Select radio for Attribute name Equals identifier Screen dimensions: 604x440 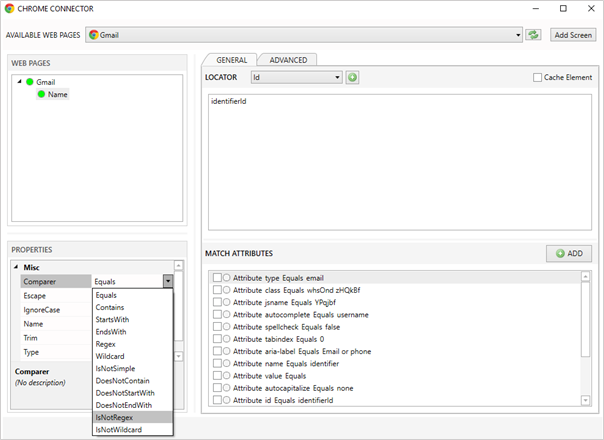pos(226,363)
